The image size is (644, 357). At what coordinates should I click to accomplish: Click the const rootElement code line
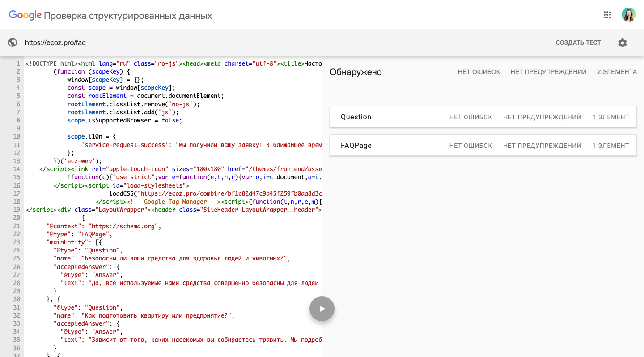tap(145, 96)
